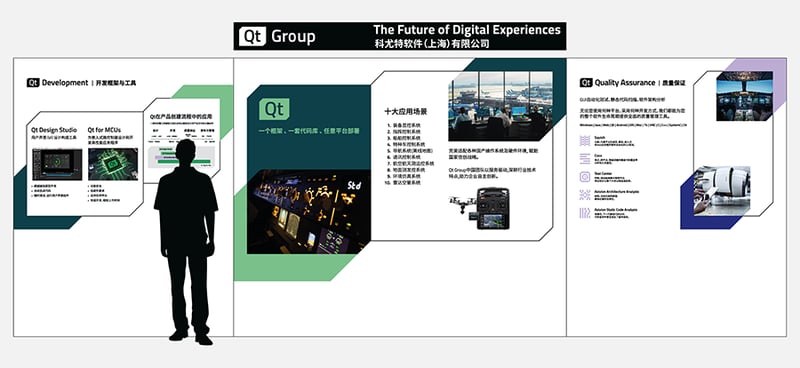Click the flight simulator cockpit photo

click(x=744, y=96)
